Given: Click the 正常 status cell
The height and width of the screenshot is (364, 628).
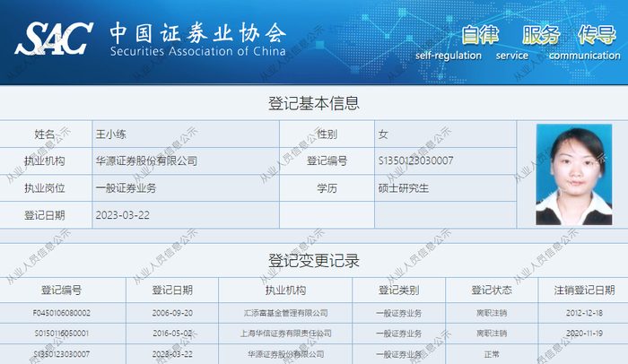Looking at the screenshot, I should [492, 354].
